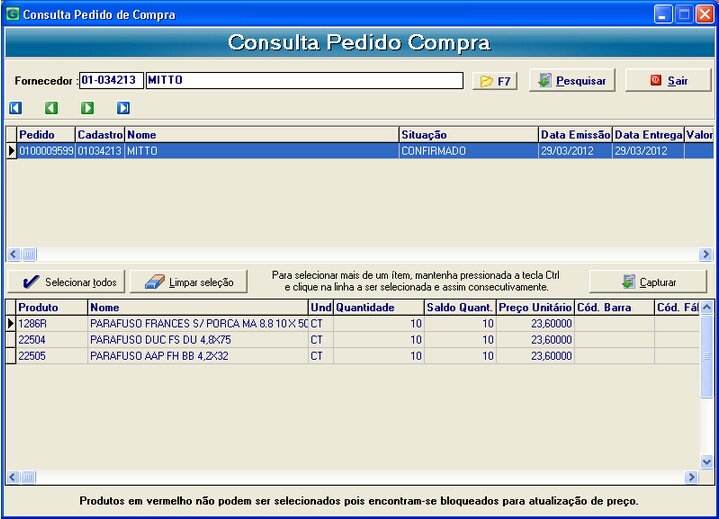Click the Cód. Barra column header
The image size is (719, 519).
click(614, 308)
